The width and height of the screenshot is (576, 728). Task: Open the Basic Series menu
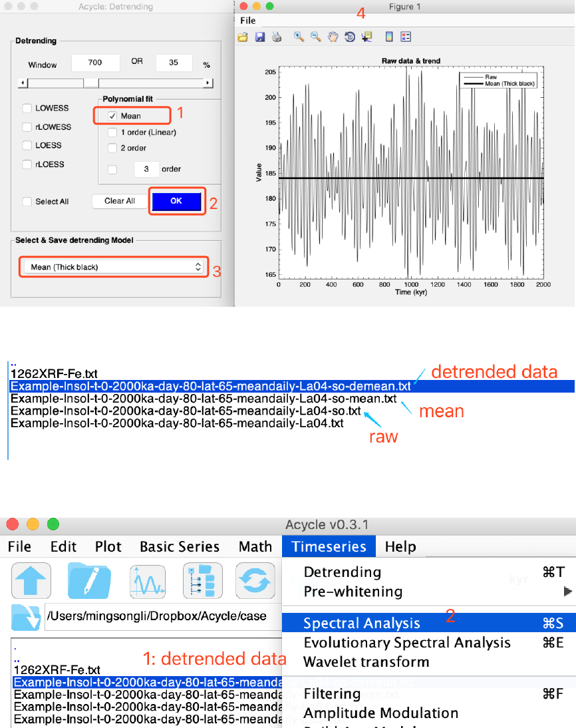pyautogui.click(x=180, y=546)
